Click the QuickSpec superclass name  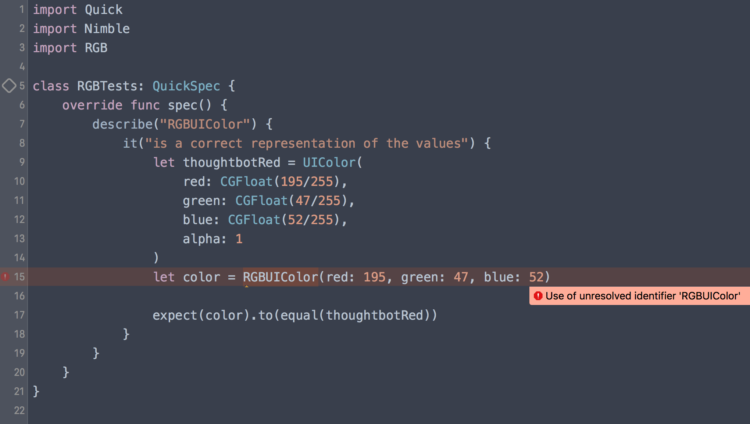186,86
